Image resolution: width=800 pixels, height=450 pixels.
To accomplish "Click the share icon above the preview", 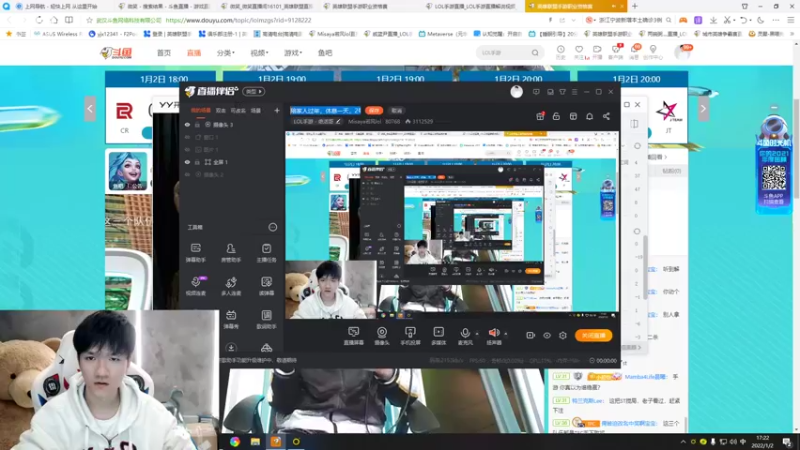I will [606, 116].
